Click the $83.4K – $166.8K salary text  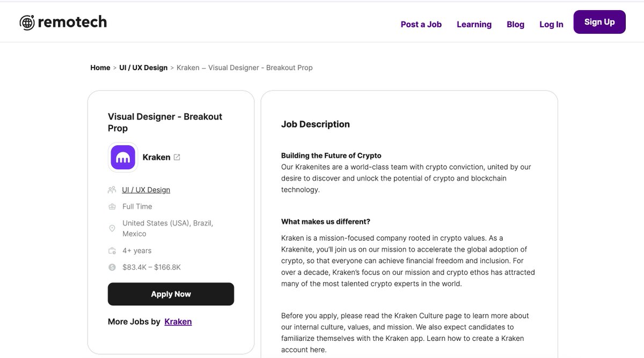[x=151, y=267]
